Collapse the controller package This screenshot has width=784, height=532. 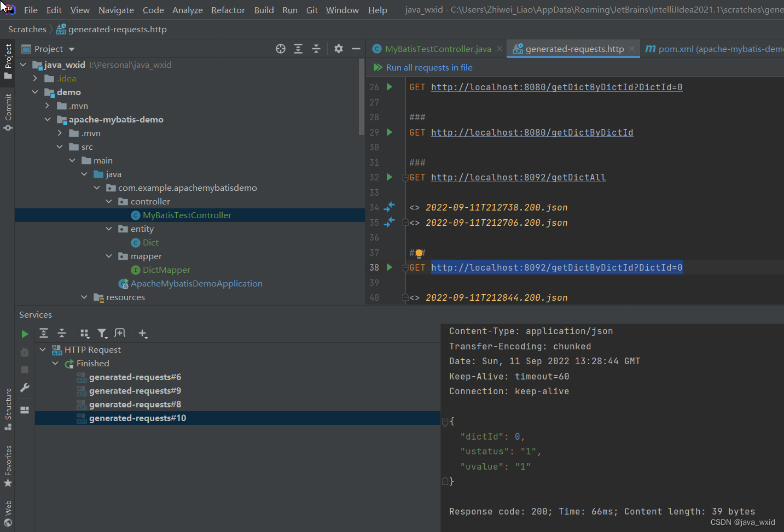click(109, 201)
